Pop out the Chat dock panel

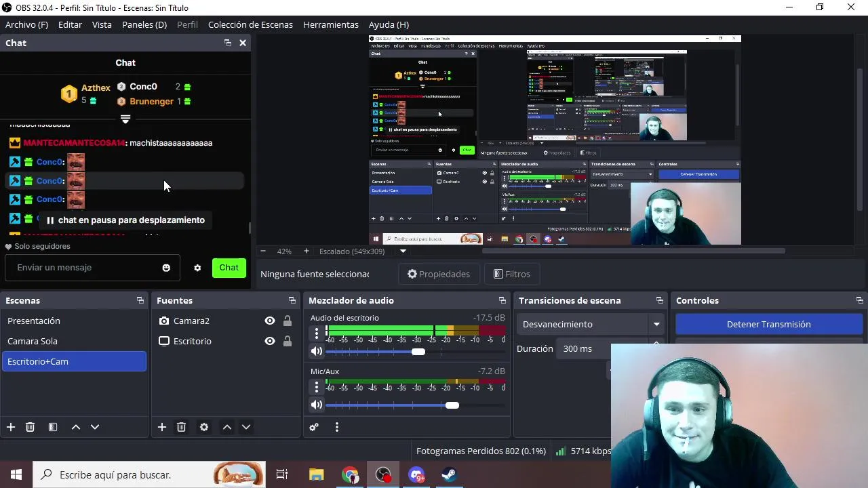click(227, 43)
